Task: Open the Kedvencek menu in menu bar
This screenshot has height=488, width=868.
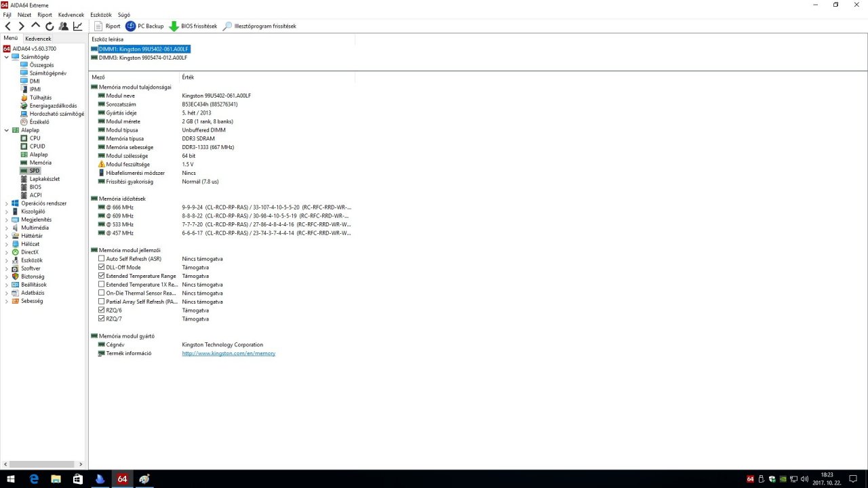Action: [71, 14]
